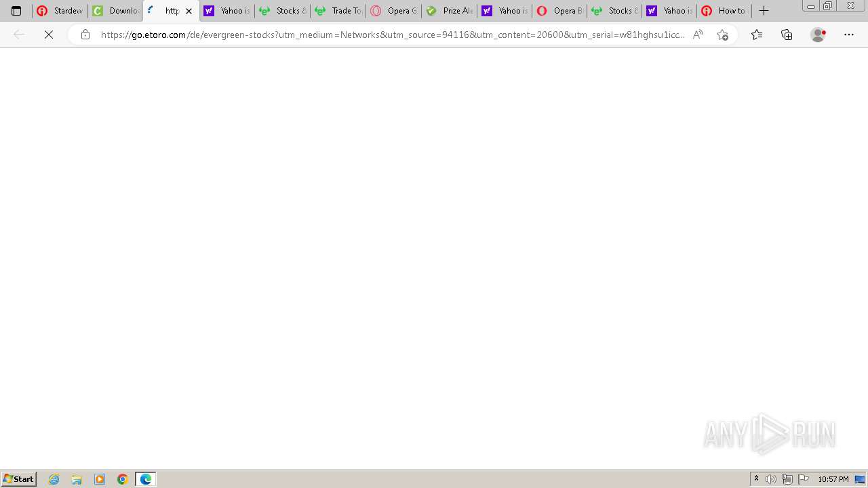
Task: Open the Yahoo tab before How to tab
Action: pyautogui.click(x=671, y=11)
